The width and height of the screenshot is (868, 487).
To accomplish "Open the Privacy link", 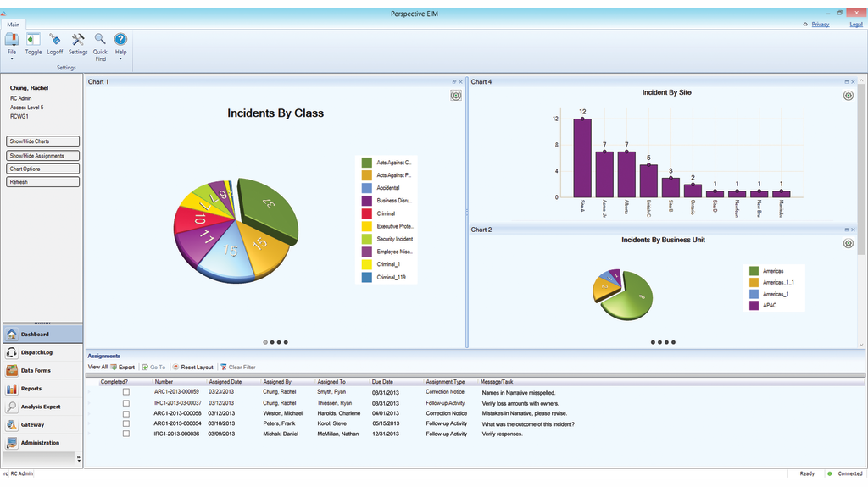I will [820, 25].
